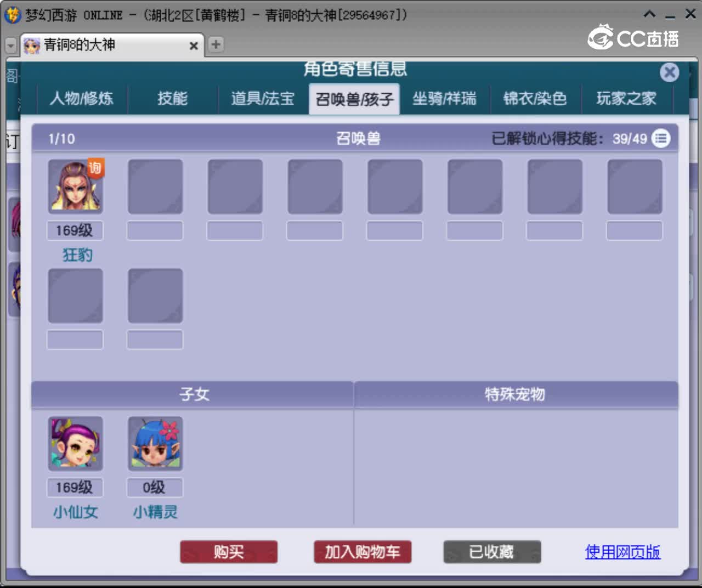
Task: Click the 1/10 summon count text
Action: point(61,139)
